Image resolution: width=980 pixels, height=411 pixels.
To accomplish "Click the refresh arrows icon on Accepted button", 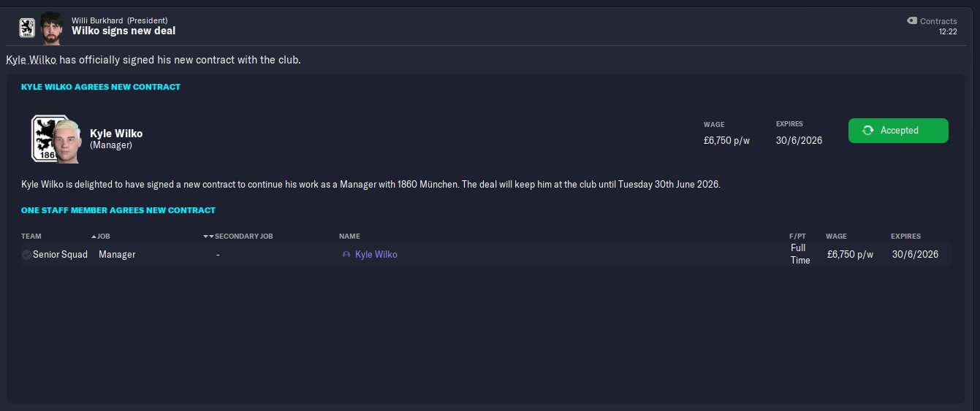I will (868, 131).
